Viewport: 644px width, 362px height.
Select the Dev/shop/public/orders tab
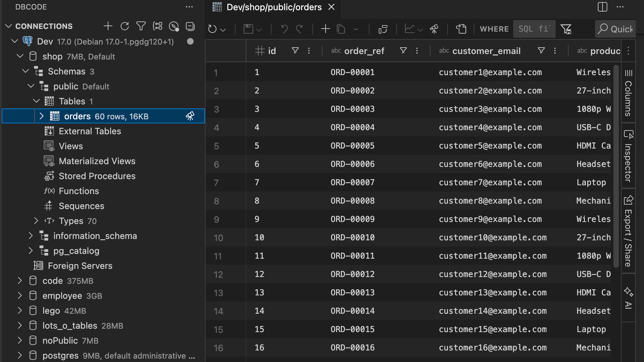tap(274, 7)
